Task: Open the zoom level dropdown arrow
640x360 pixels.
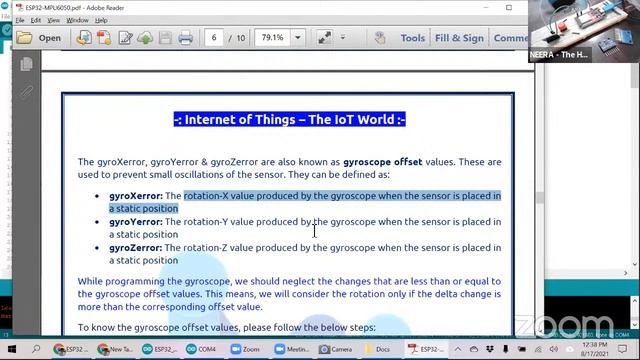Action: click(x=298, y=38)
